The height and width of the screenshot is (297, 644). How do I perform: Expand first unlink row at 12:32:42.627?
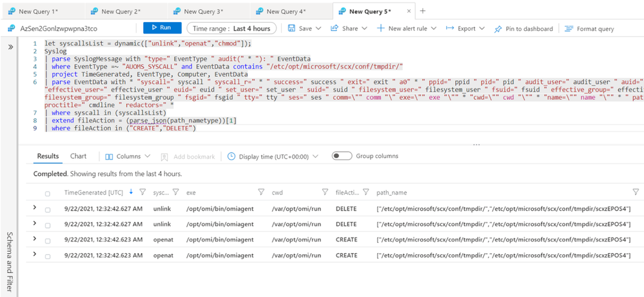point(35,208)
